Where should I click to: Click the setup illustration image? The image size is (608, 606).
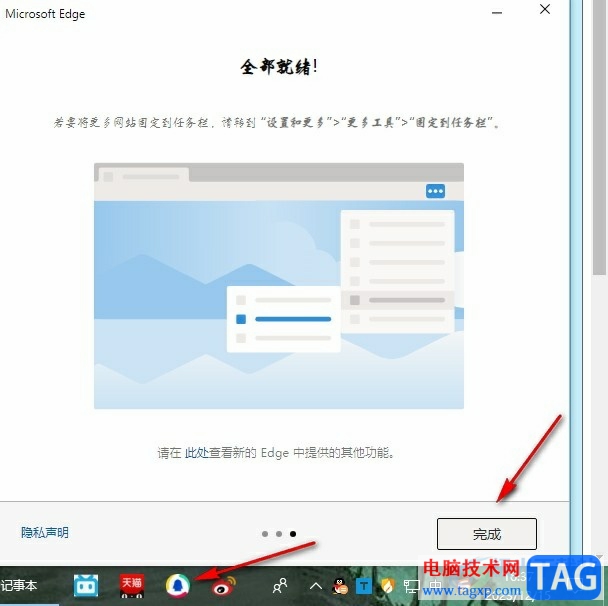tap(279, 286)
